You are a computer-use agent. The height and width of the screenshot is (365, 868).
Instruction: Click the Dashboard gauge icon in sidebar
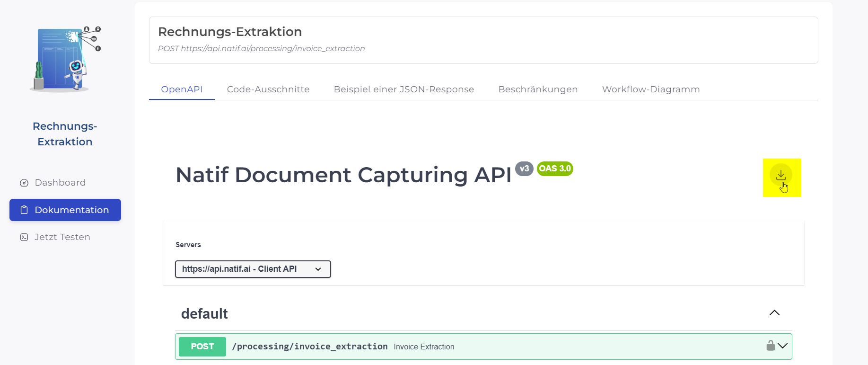(x=24, y=183)
